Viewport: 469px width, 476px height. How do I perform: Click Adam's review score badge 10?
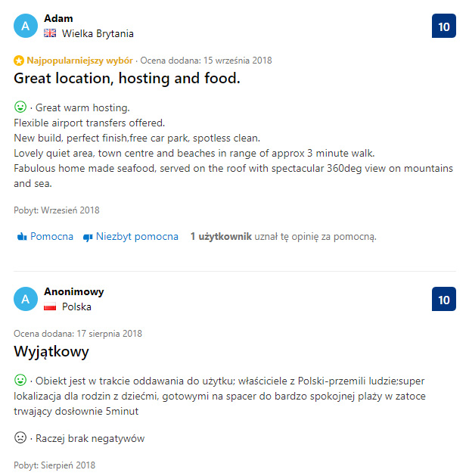point(444,26)
